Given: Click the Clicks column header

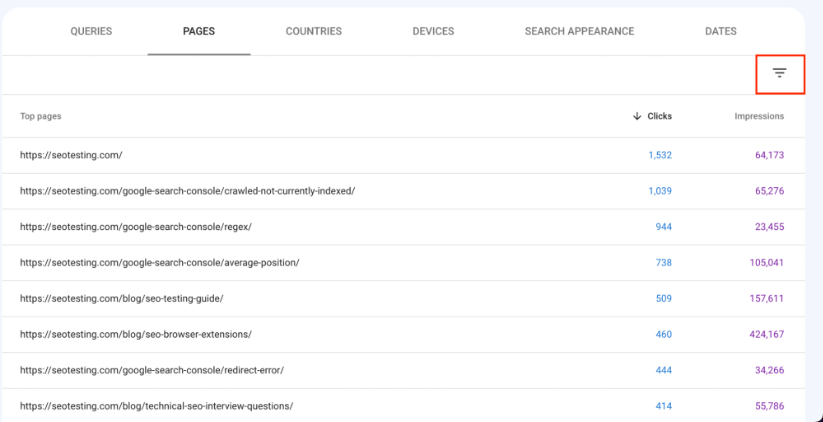Looking at the screenshot, I should point(660,116).
